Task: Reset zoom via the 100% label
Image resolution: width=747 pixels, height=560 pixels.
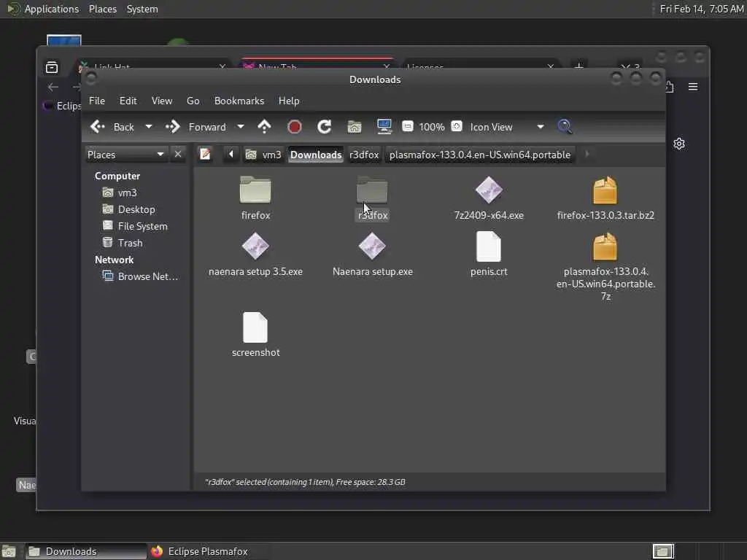Action: (432, 127)
